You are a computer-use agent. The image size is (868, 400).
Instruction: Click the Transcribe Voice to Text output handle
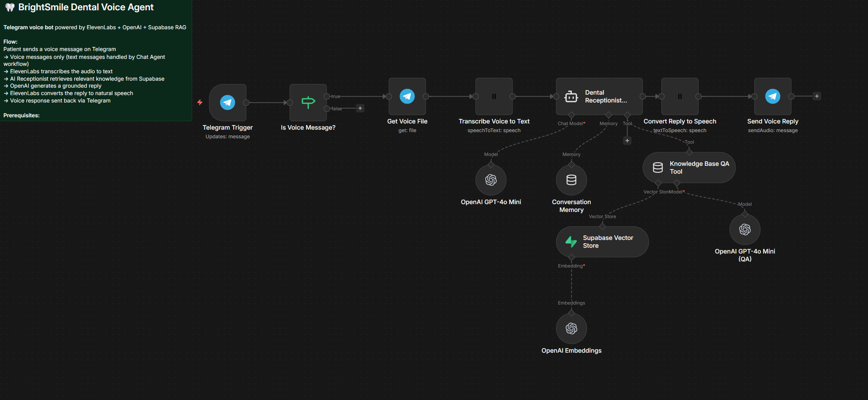click(x=512, y=96)
